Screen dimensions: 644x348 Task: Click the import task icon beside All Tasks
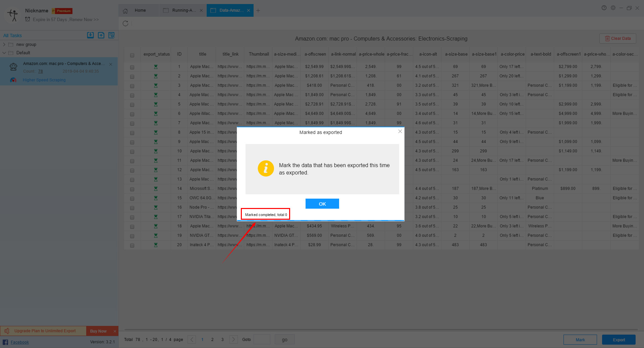[x=90, y=35]
